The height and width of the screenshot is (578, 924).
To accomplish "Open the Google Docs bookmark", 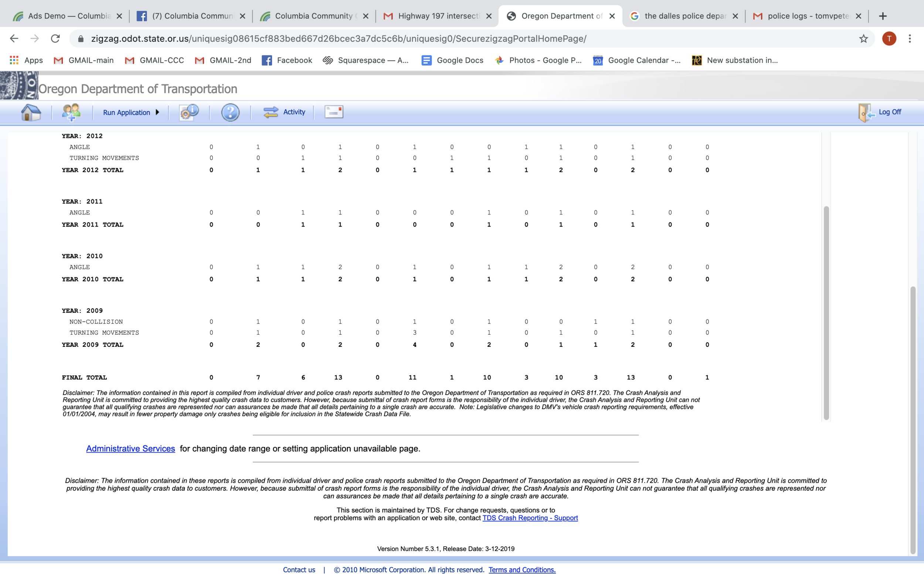I will (427, 60).
